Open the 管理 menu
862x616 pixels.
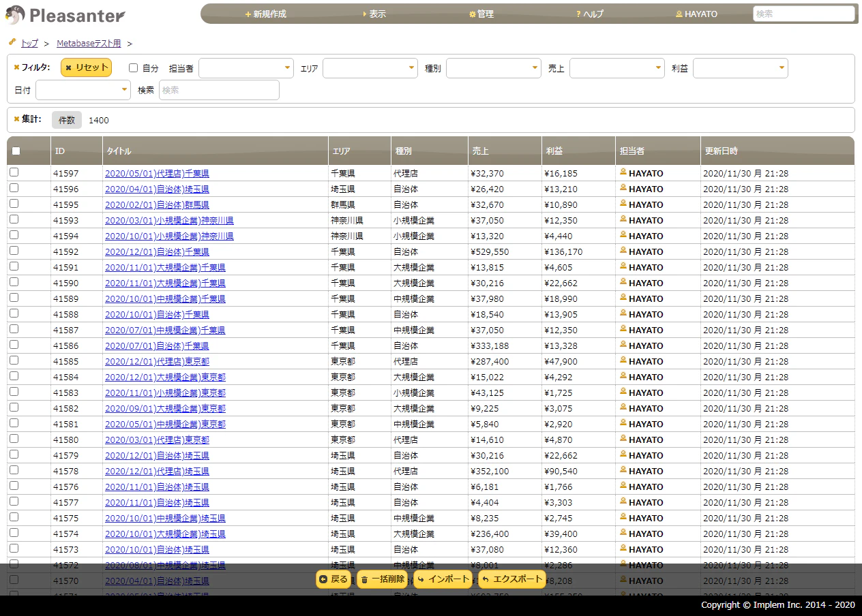481,14
